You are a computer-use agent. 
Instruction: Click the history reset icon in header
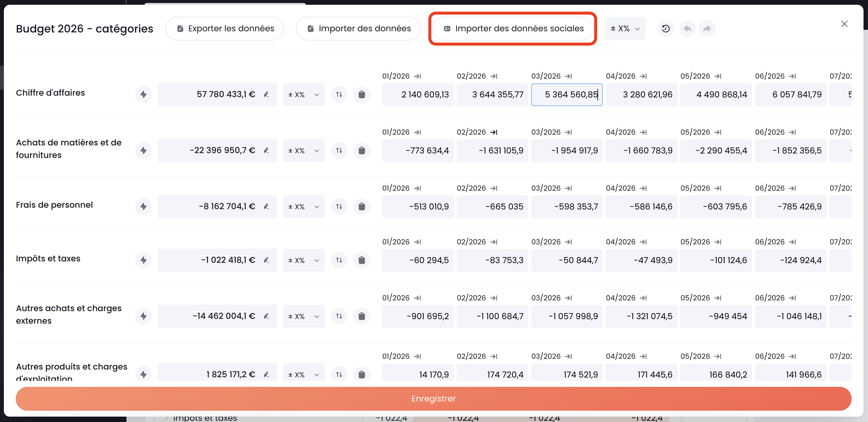(x=665, y=29)
